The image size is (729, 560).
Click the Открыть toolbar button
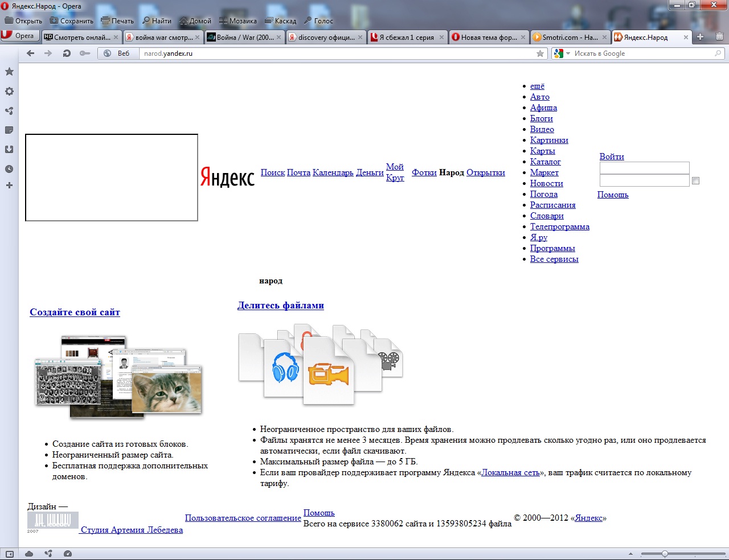click(24, 21)
